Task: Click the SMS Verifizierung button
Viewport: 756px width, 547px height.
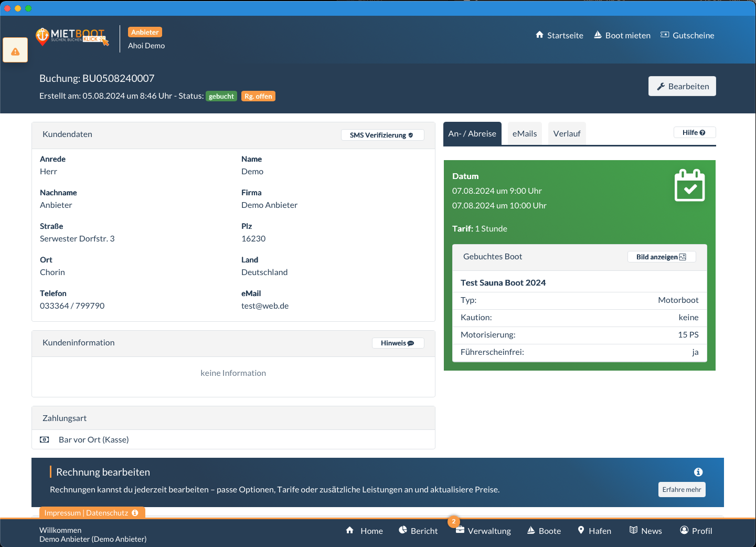Action: [382, 135]
